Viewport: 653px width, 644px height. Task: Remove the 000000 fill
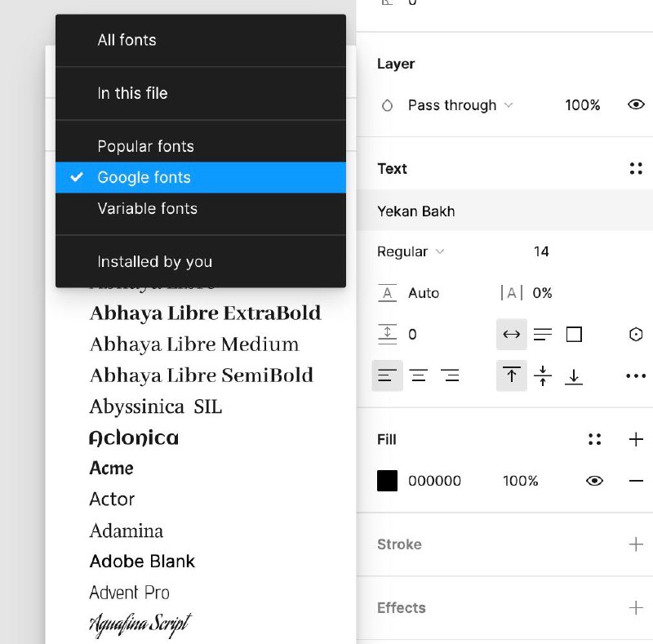click(636, 481)
